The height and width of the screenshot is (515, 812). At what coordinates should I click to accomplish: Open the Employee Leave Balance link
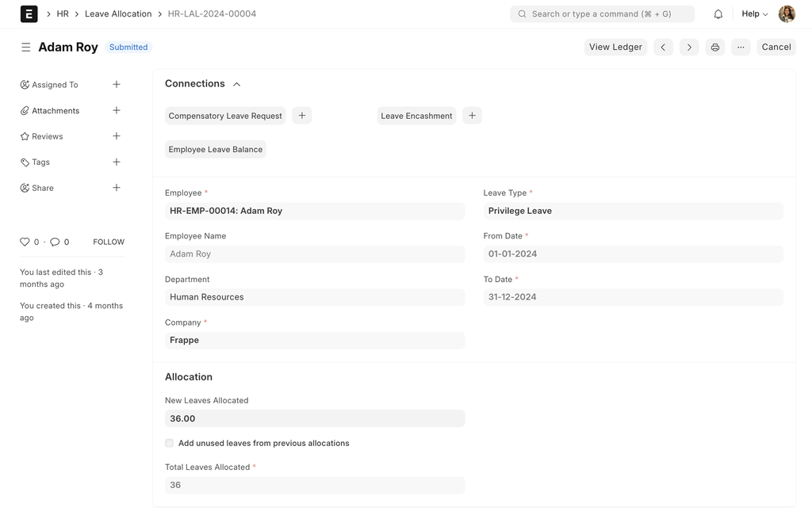click(x=215, y=150)
